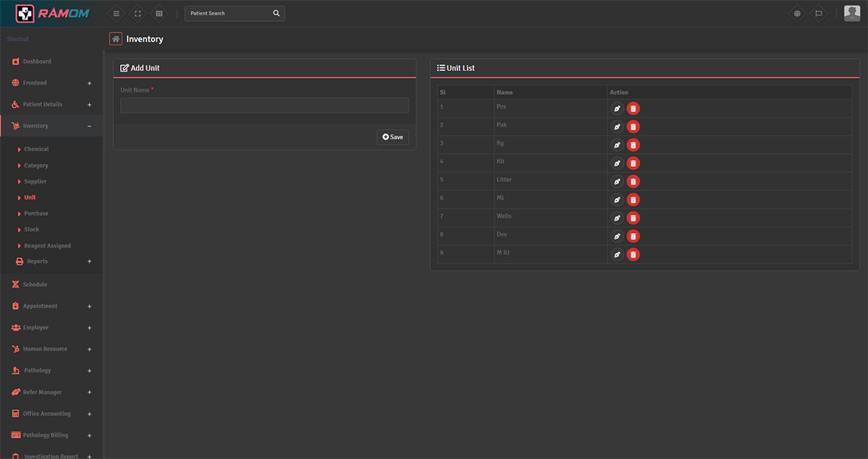Go to Purchase in Inventory menu

click(36, 214)
